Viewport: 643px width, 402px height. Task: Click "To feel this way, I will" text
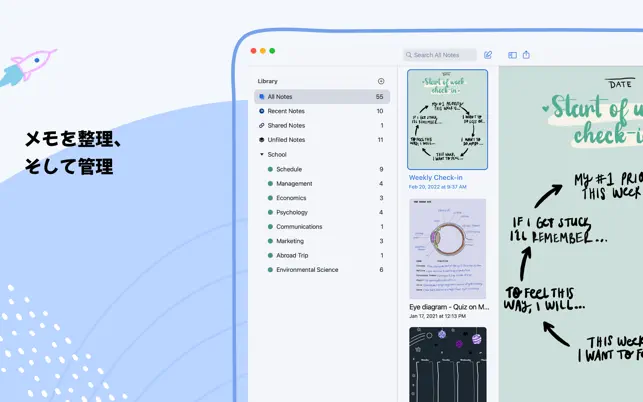pyautogui.click(x=544, y=299)
